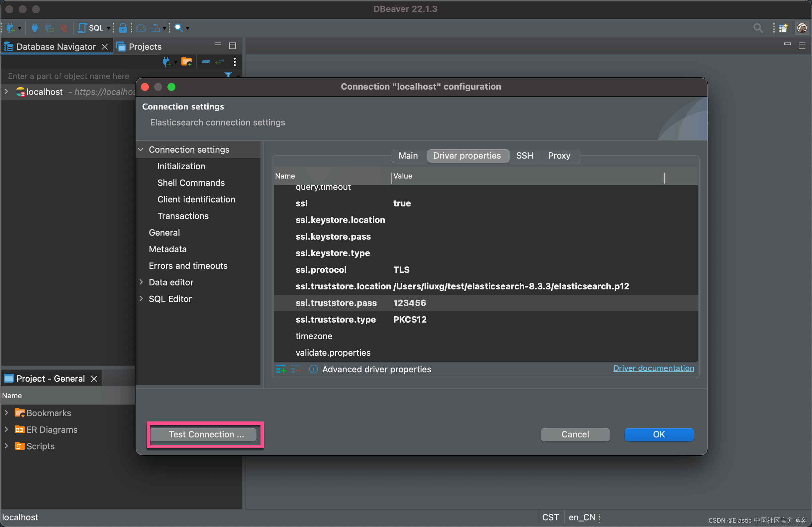
Task: Create a new connection folder in the Navigator
Action: (186, 62)
